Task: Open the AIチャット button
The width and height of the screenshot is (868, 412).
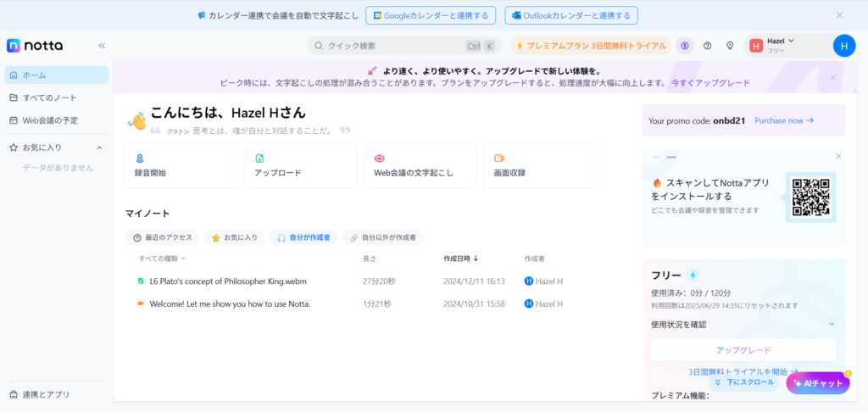Action: 818,383
